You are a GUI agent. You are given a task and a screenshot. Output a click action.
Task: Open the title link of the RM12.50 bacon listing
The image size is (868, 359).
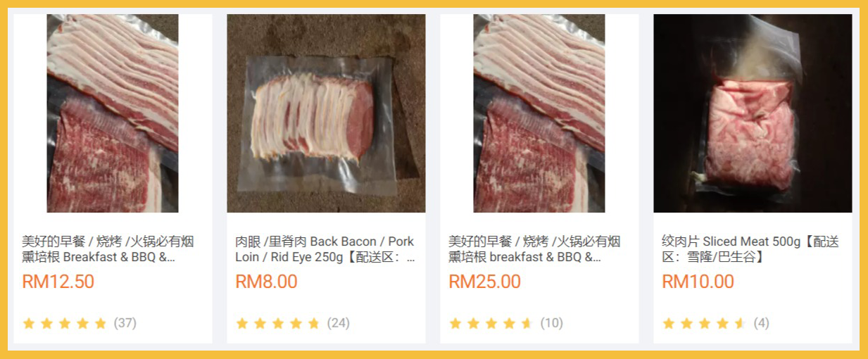108,249
